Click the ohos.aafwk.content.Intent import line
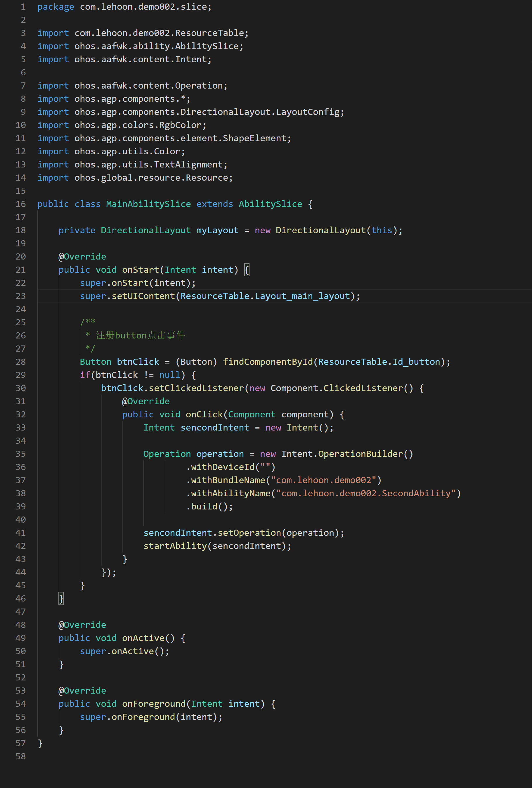 [124, 59]
